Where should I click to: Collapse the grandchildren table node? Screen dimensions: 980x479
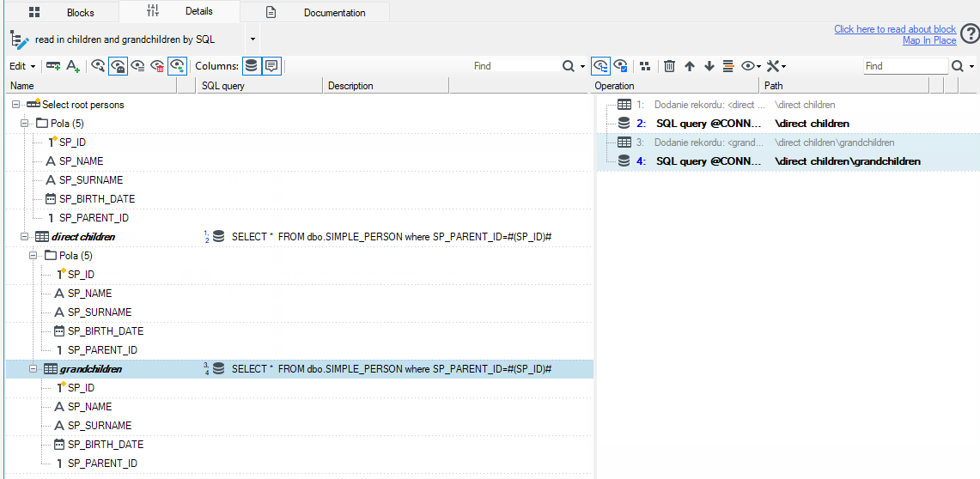(33, 369)
